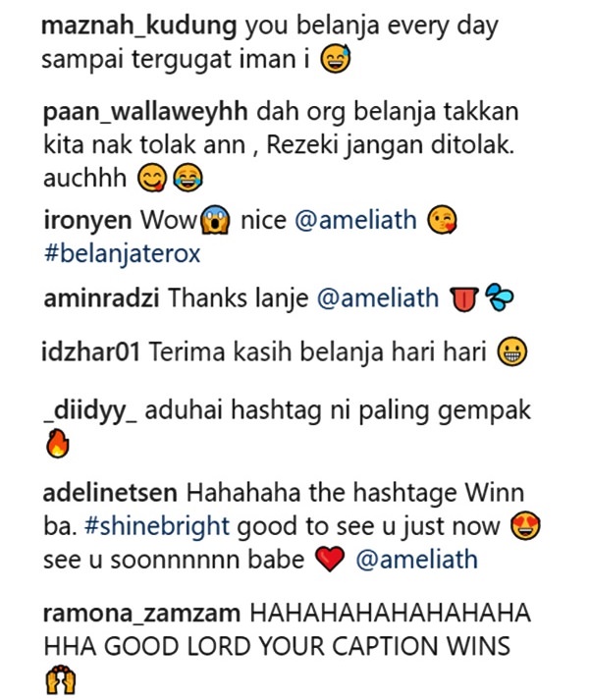
Task: Visit ramona_zamzam's profile
Action: 141,613
